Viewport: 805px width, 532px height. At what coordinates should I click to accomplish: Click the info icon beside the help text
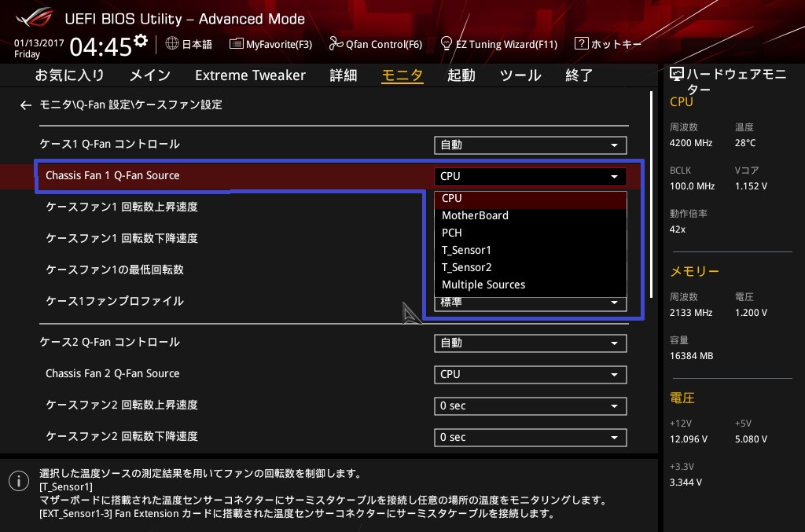(19, 481)
